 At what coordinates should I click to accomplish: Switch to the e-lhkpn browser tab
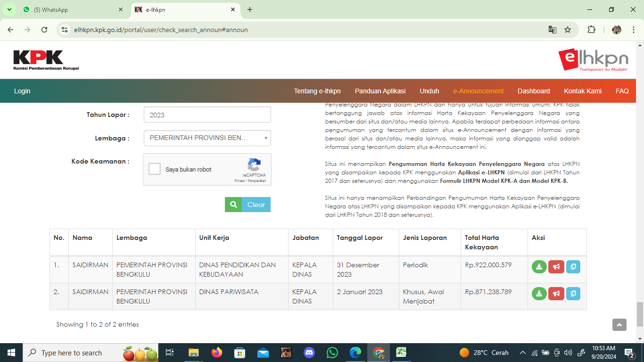[185, 9]
